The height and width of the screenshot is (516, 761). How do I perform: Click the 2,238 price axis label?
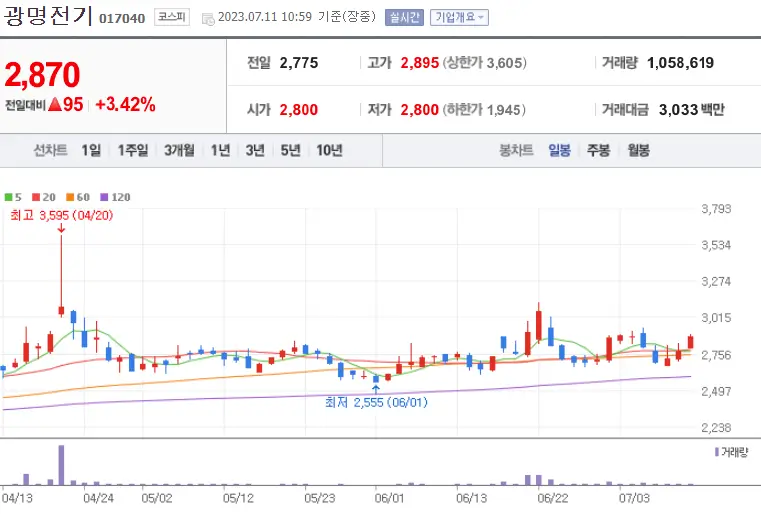pyautogui.click(x=716, y=428)
